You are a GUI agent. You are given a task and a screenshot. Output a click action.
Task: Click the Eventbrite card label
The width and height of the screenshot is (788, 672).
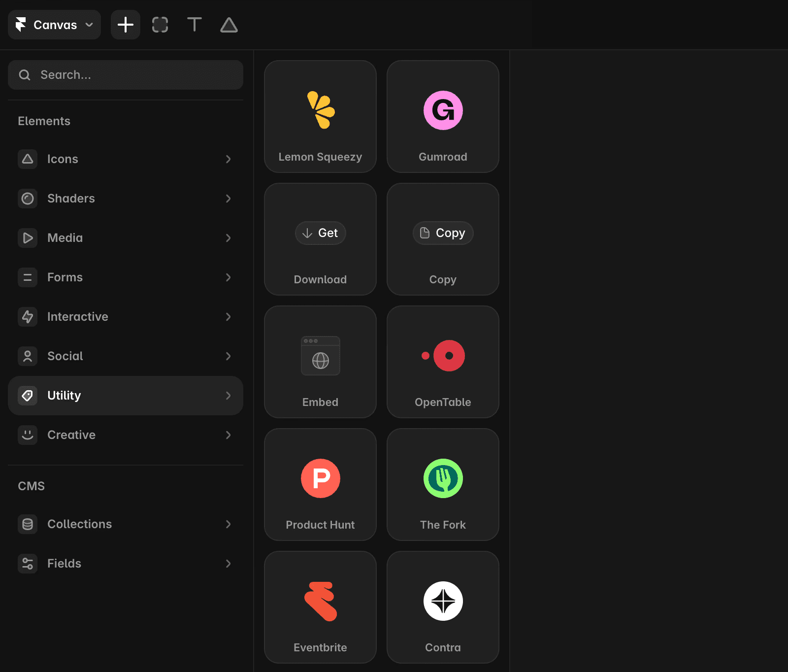point(320,648)
